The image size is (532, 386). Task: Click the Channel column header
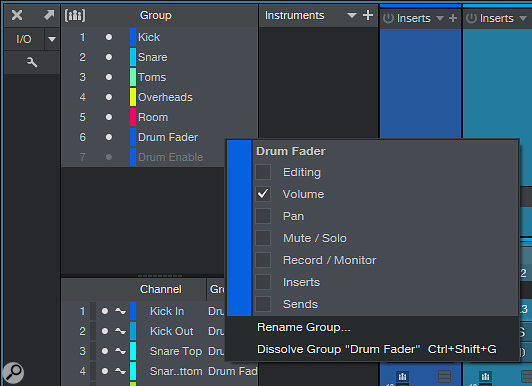160,289
